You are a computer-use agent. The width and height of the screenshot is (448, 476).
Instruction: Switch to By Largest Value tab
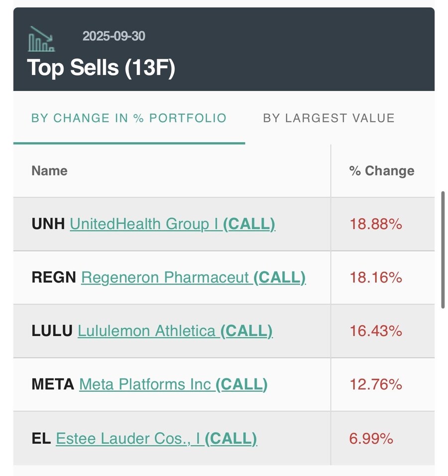(329, 118)
